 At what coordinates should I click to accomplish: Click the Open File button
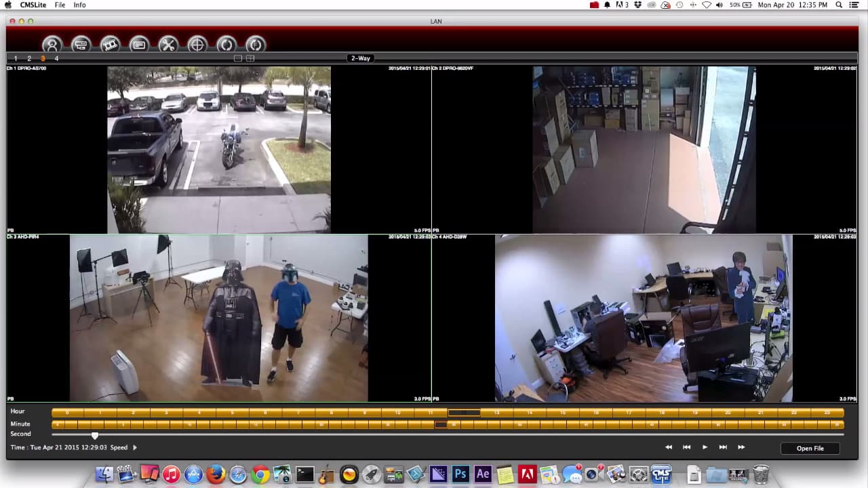click(810, 448)
